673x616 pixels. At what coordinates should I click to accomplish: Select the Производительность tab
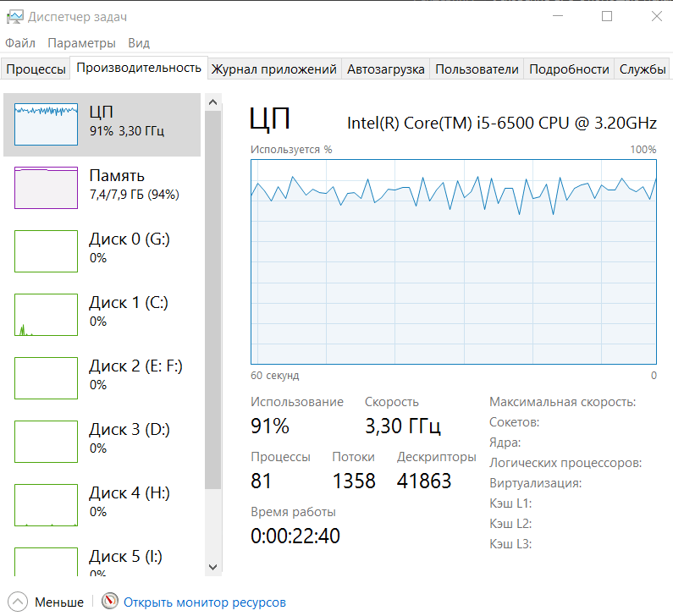(x=139, y=68)
